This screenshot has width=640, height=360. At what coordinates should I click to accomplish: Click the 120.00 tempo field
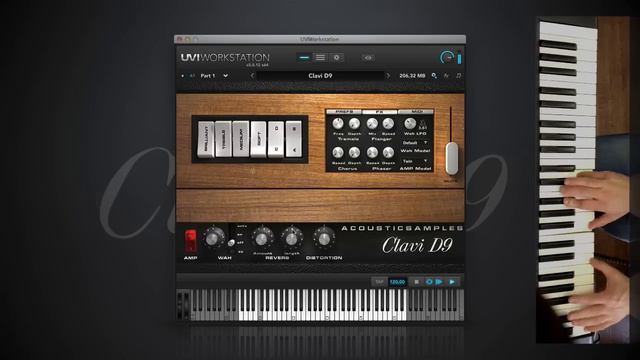(397, 282)
